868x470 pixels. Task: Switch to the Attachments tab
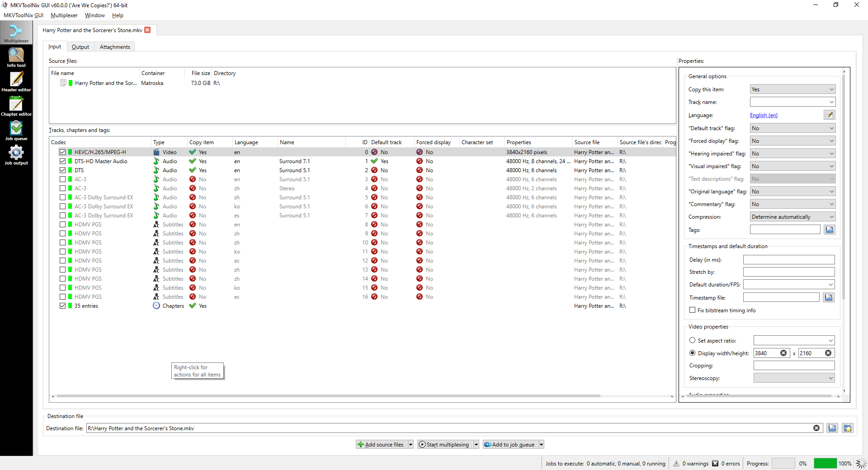pyautogui.click(x=115, y=47)
